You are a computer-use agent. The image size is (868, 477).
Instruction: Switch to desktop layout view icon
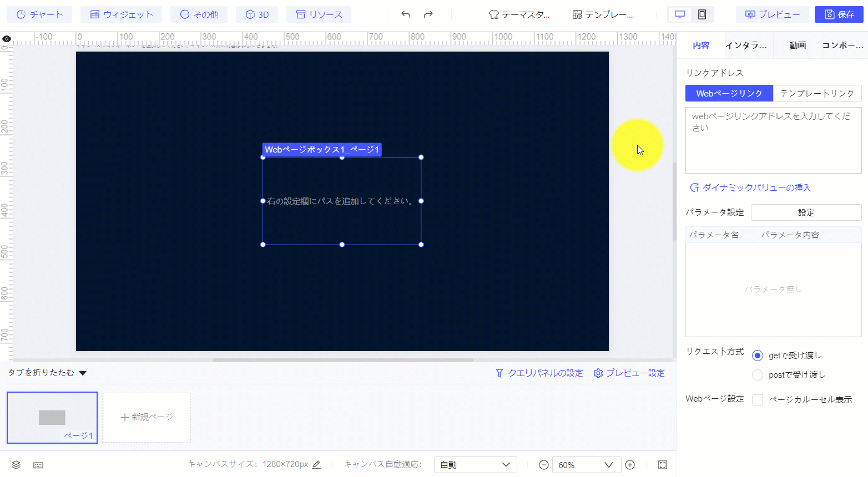680,14
